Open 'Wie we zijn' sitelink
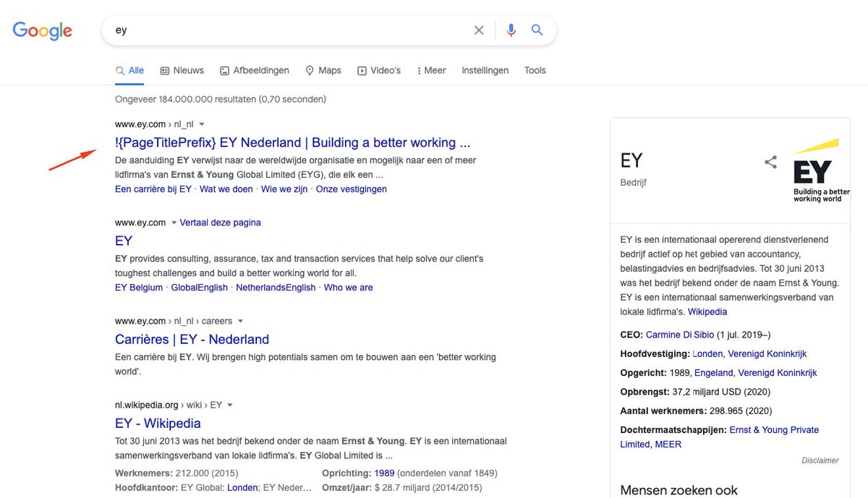868x498 pixels. pos(284,189)
